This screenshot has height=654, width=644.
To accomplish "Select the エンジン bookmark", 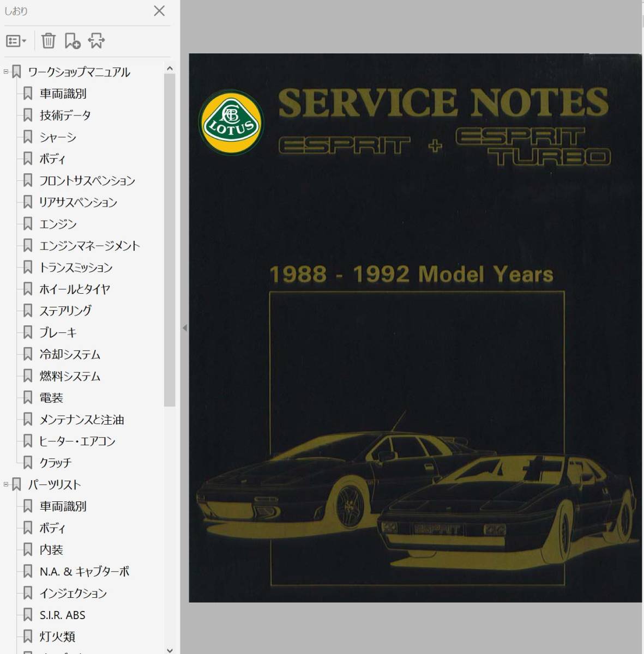I will coord(58,224).
